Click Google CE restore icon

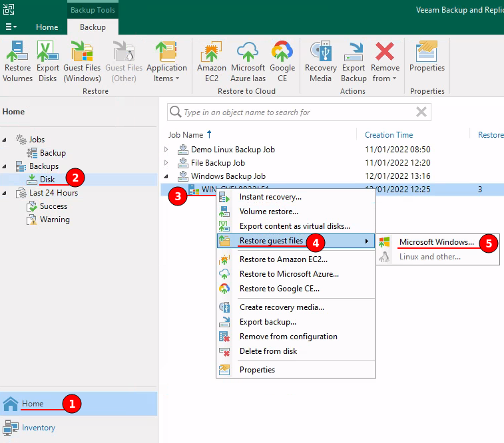(x=282, y=61)
